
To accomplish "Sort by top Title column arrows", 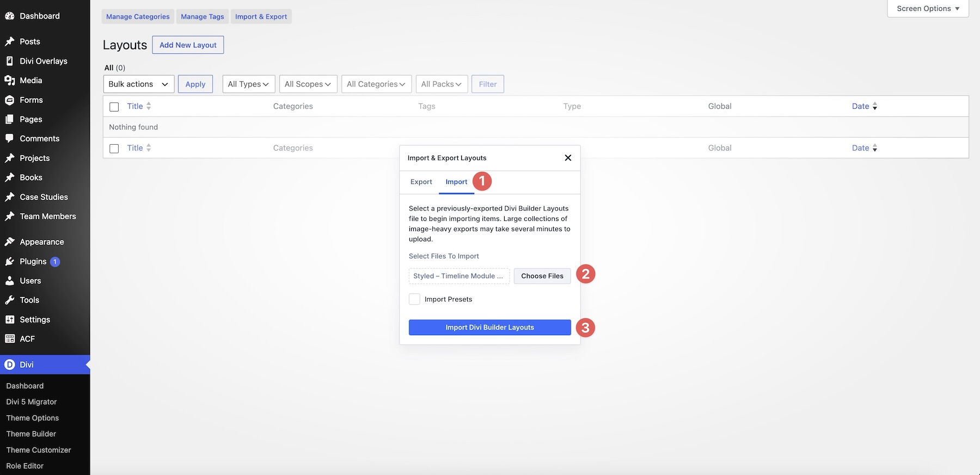I will [x=149, y=106].
